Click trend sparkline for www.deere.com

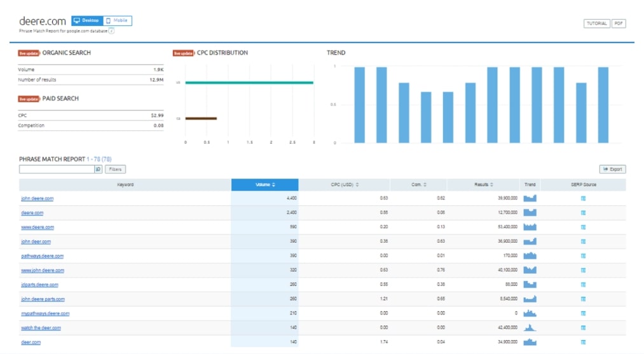click(x=530, y=227)
